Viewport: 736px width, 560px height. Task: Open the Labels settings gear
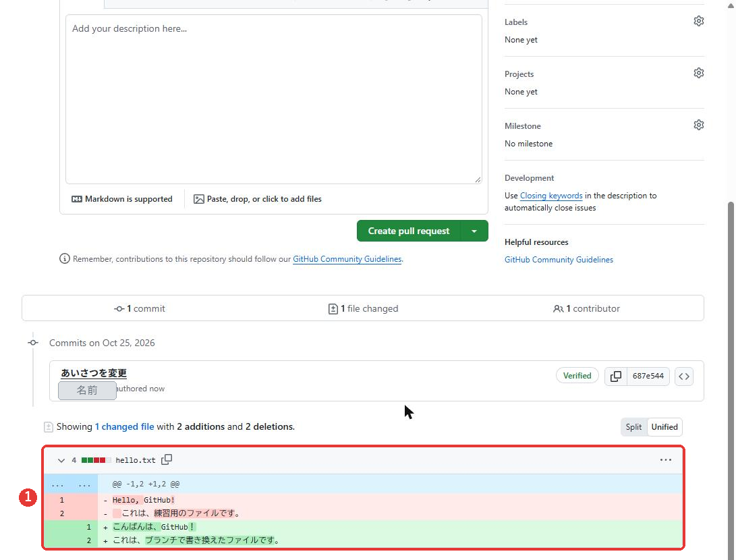pyautogui.click(x=698, y=21)
